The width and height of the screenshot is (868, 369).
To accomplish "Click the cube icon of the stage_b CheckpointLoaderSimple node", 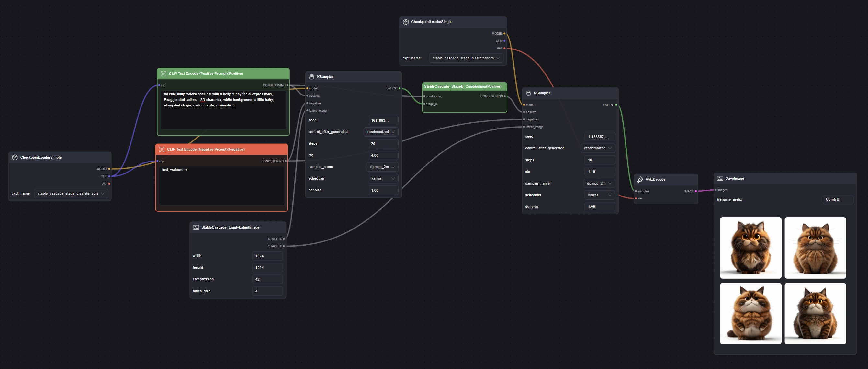I will tap(406, 22).
